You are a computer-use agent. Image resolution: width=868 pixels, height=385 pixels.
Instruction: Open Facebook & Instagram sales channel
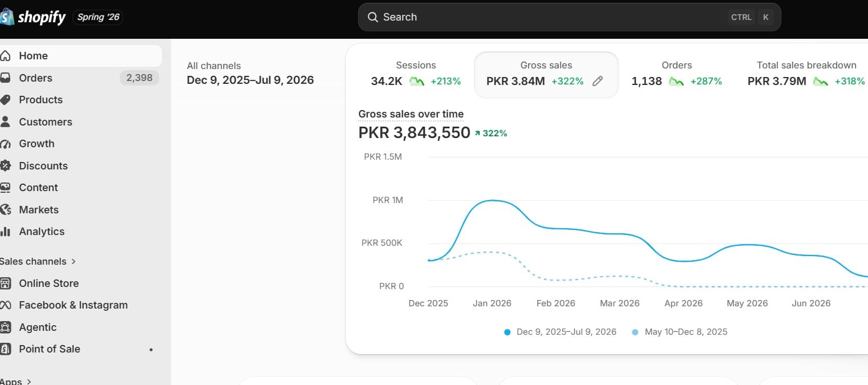[81, 305]
